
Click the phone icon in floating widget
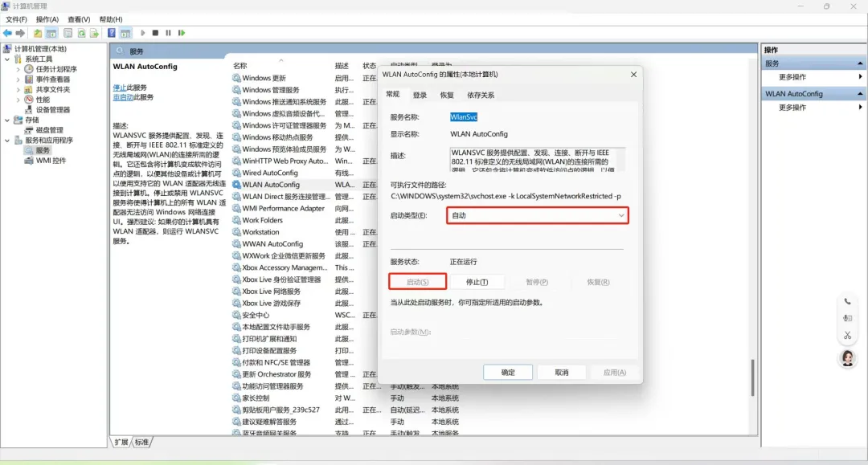point(847,302)
